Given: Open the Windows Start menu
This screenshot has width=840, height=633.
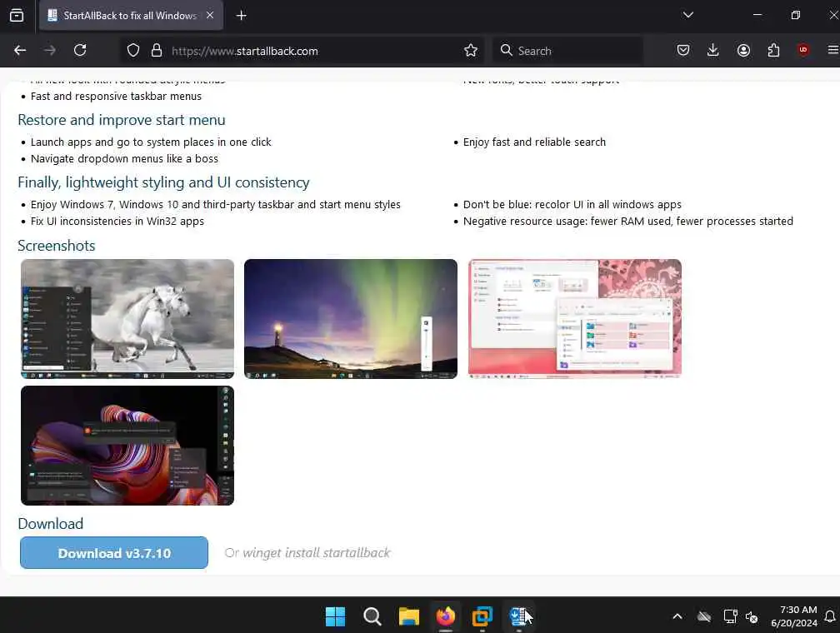Looking at the screenshot, I should pyautogui.click(x=335, y=616).
